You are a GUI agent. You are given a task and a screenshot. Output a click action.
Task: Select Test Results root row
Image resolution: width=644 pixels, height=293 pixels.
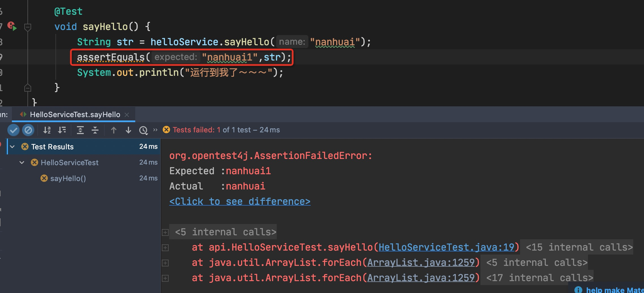pos(84,146)
